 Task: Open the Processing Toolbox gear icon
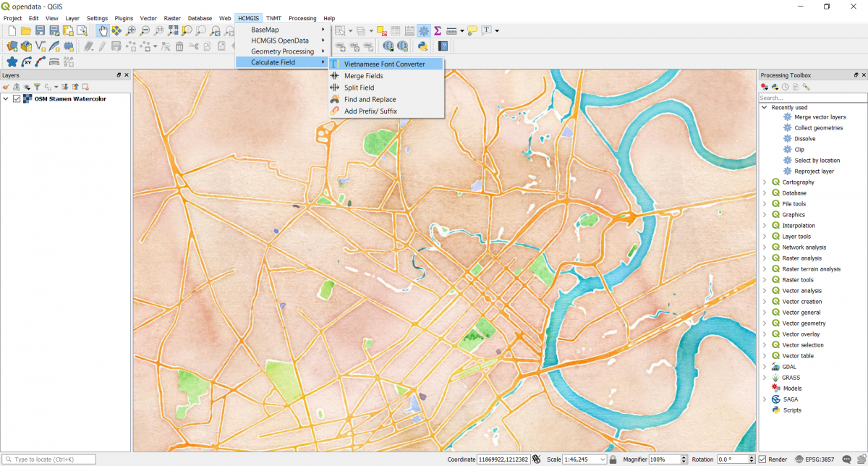click(x=424, y=30)
